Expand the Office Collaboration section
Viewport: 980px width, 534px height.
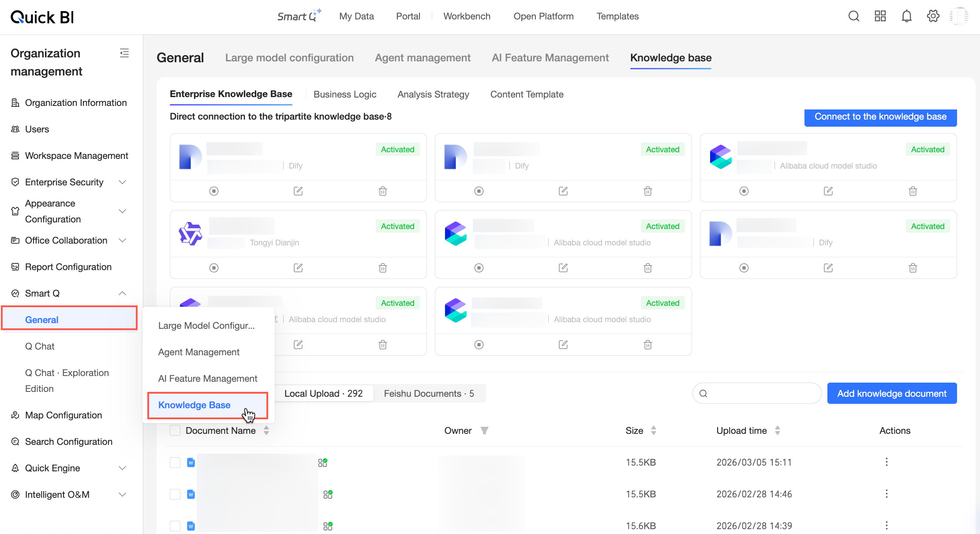(123, 241)
